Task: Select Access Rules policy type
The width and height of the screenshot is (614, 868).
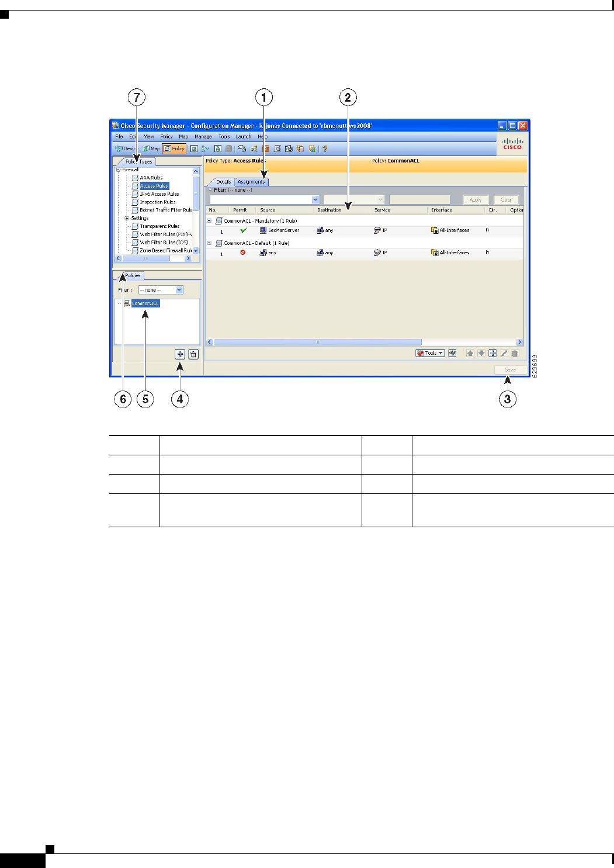Action: pos(154,186)
